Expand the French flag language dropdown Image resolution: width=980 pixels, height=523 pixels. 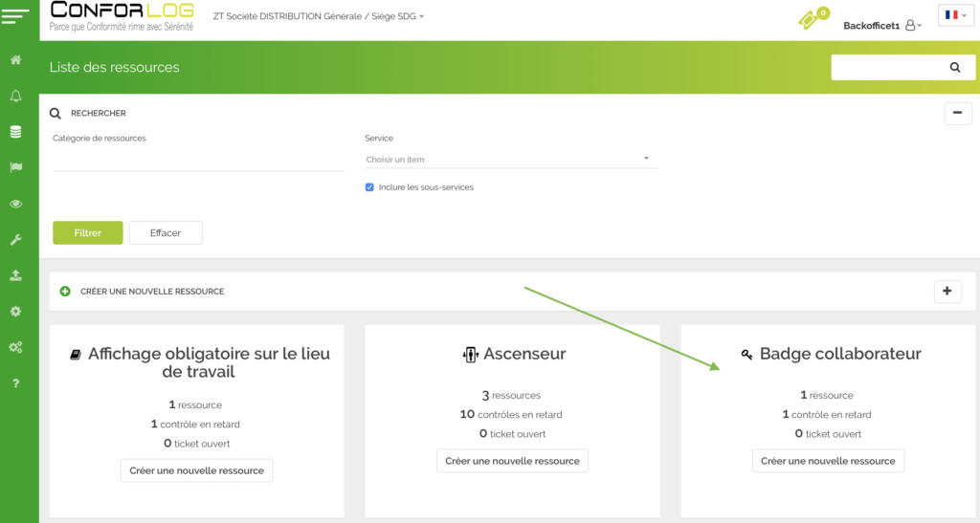(955, 15)
